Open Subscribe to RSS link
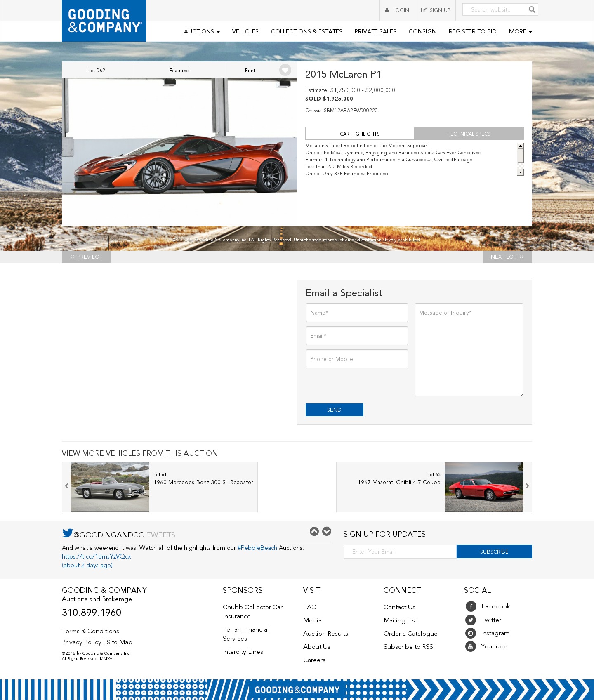Screen dimensions: 594x700 408,647
